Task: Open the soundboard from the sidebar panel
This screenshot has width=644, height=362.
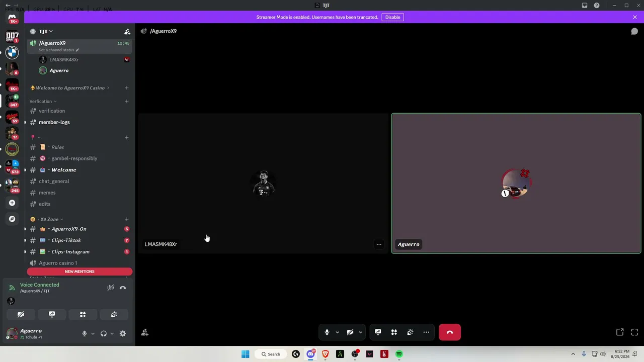Action: pos(114,314)
